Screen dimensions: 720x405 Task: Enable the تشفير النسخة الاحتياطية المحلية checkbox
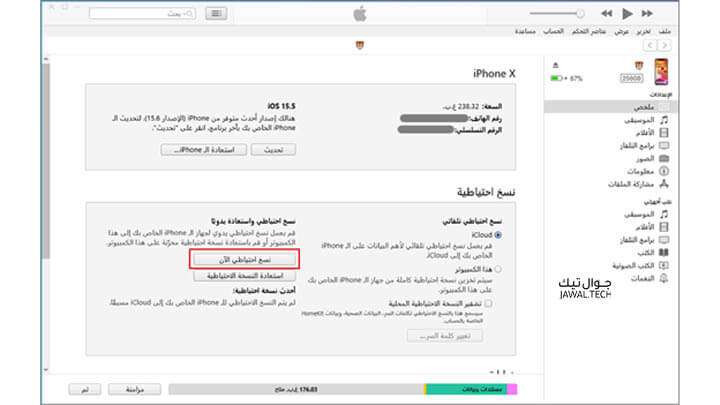[489, 304]
